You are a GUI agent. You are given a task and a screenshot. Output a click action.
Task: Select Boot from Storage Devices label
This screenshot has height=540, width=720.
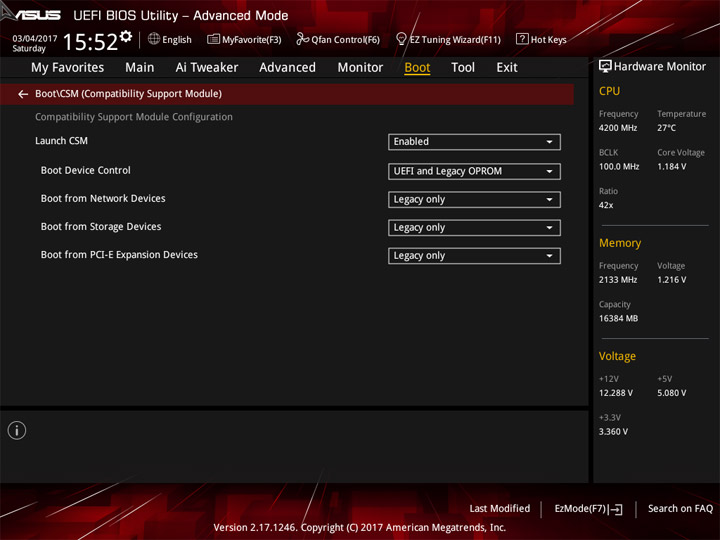(101, 227)
